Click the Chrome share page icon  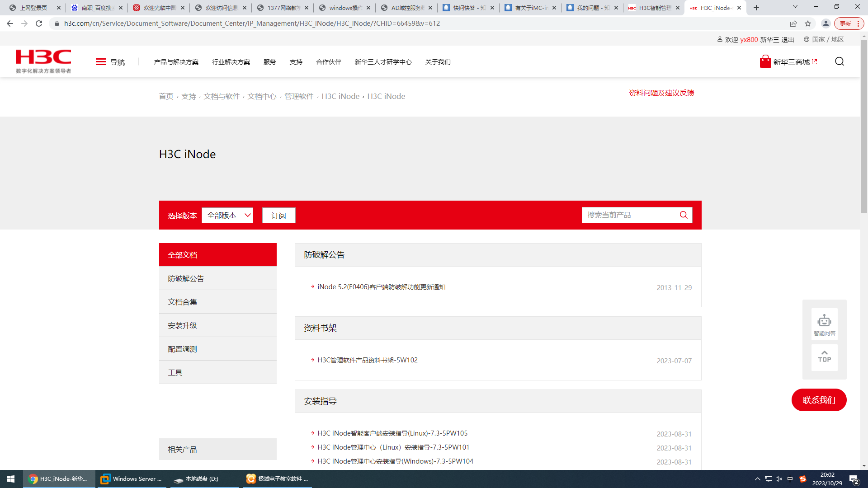(x=793, y=23)
